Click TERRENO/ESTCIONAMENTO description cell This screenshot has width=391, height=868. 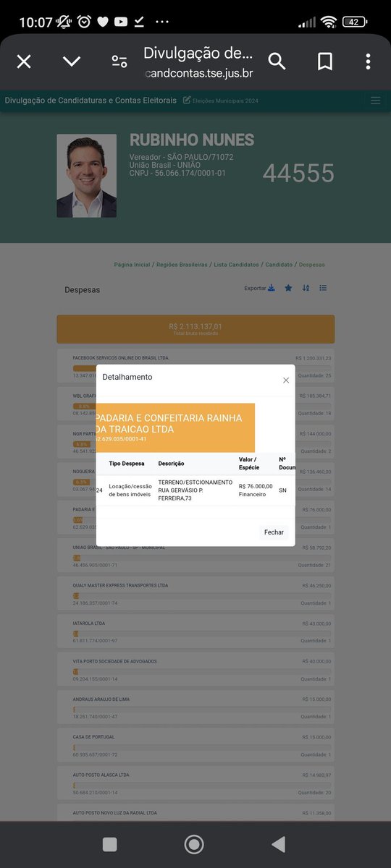[x=194, y=490]
